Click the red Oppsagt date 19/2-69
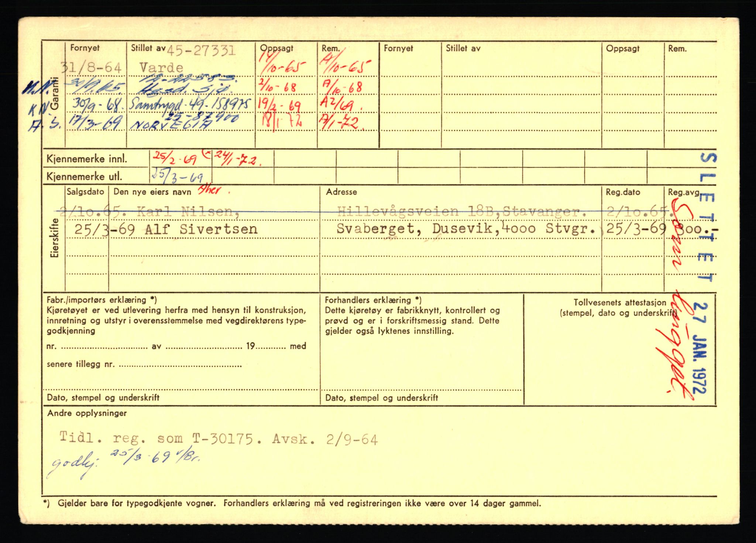The width and height of the screenshot is (756, 543). click(279, 106)
